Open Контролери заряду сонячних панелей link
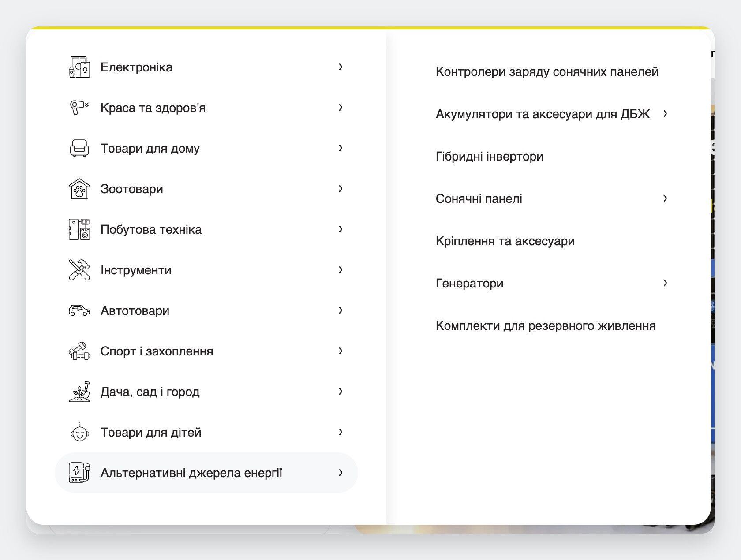Screen dimensions: 741x560 547,71
